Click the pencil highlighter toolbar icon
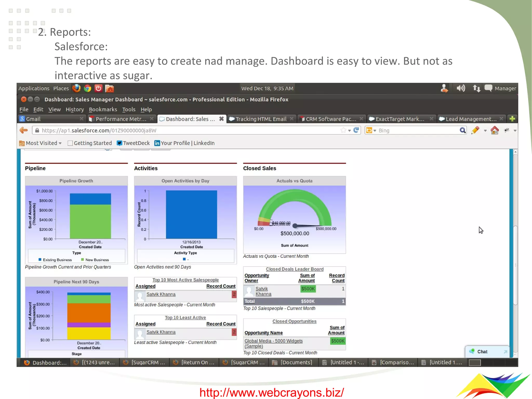This screenshot has width=532, height=399. tap(475, 130)
